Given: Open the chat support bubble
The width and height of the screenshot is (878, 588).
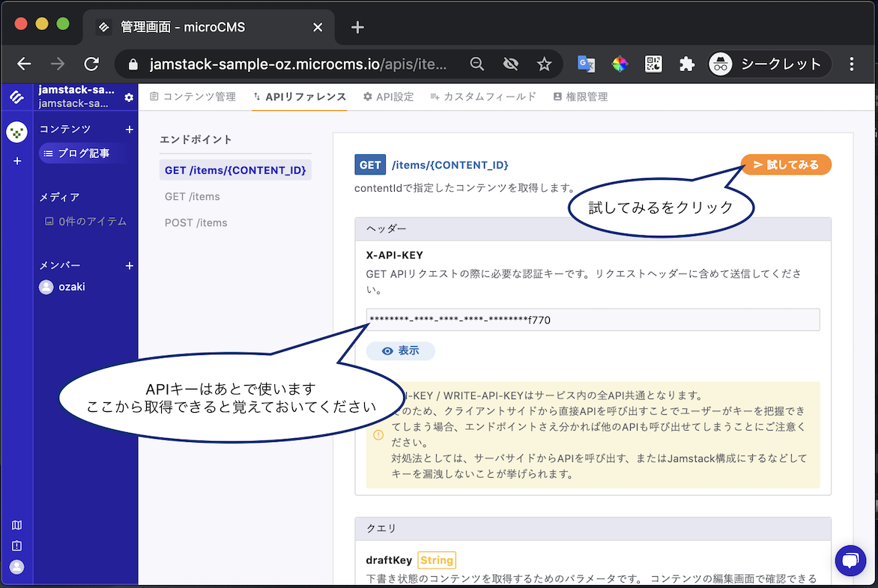Looking at the screenshot, I should coord(850,560).
